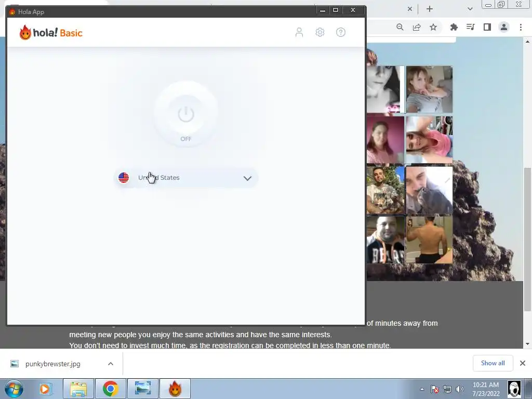Click volume speaker tray icon
532x399 pixels.
[460, 389]
